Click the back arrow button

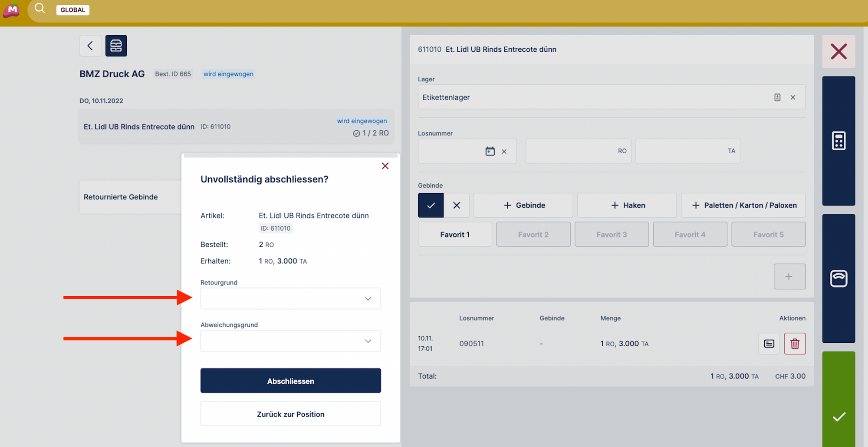click(x=90, y=46)
